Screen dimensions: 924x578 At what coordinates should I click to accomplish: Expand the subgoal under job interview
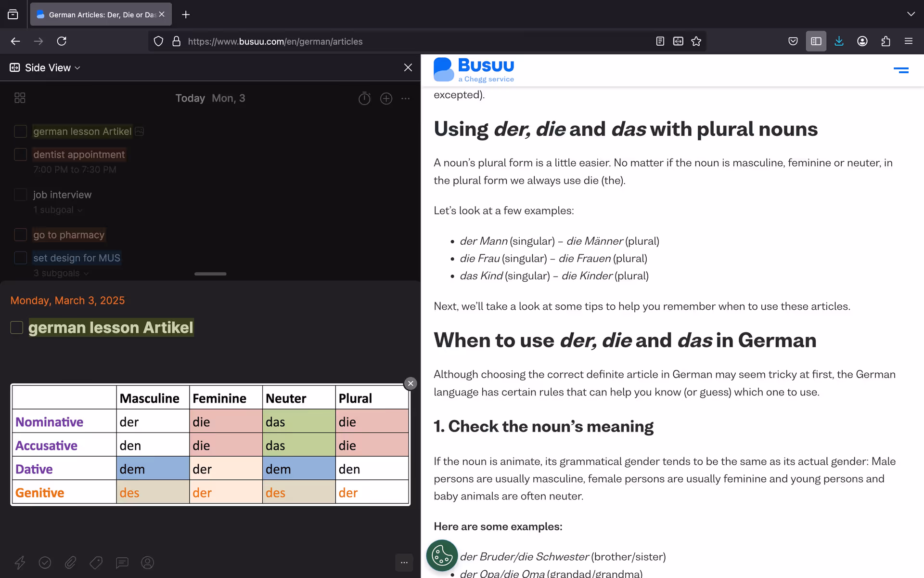(x=80, y=210)
